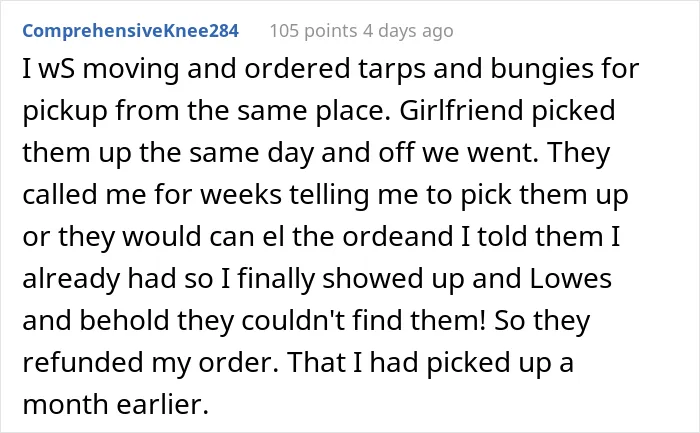Click the word 'behold' in the comment
The height and width of the screenshot is (433, 700).
tap(125, 321)
